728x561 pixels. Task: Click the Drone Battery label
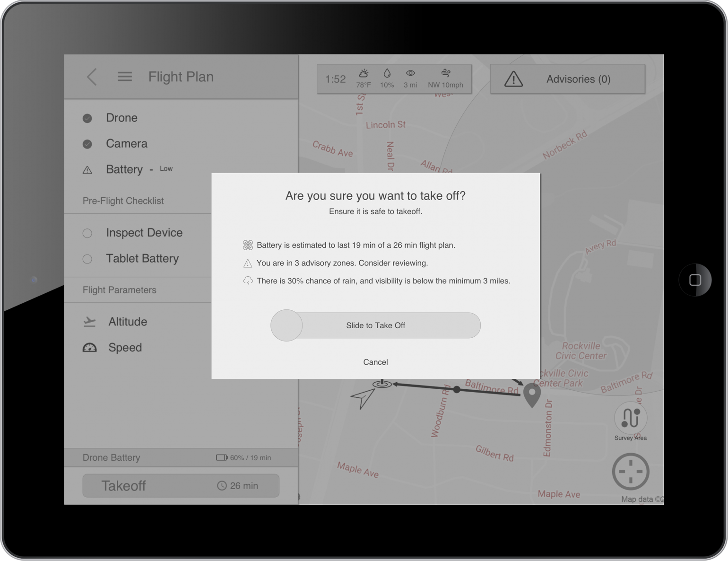coord(112,458)
